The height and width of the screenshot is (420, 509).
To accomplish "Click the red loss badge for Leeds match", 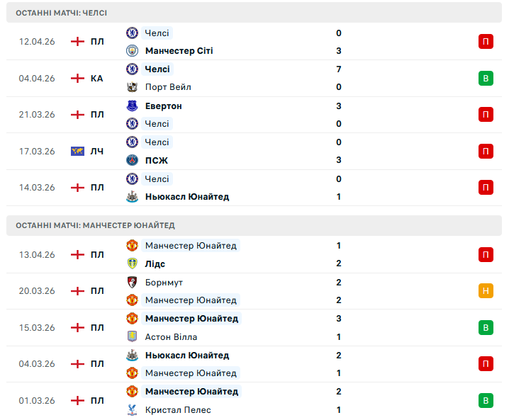I will (486, 254).
